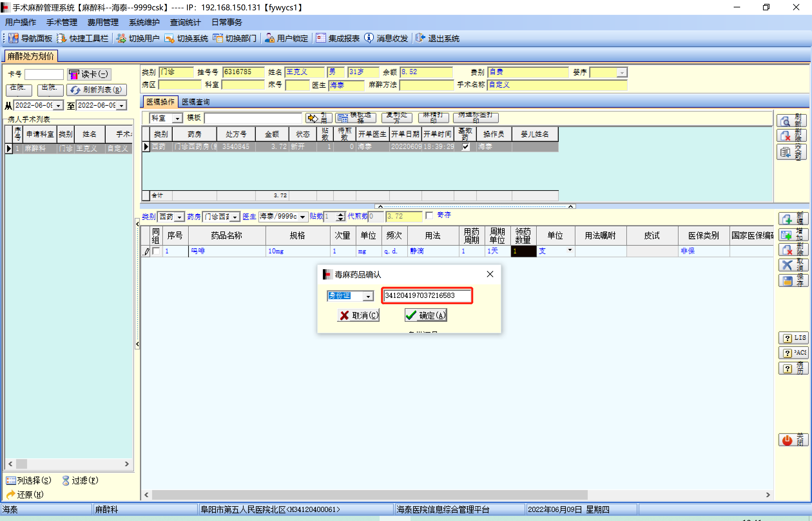
Task: Click the 确定(A) confirm button
Action: (x=426, y=315)
